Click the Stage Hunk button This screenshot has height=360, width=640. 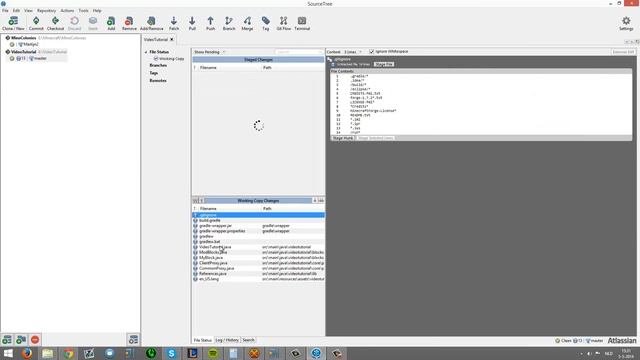point(343,138)
